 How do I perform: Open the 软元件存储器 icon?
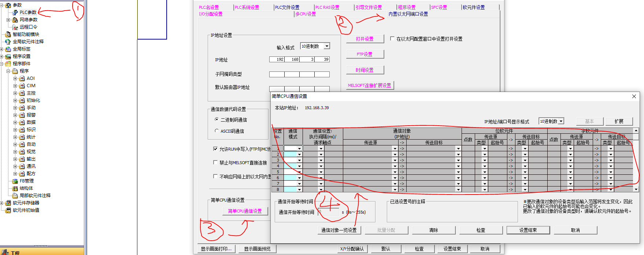(x=8, y=203)
